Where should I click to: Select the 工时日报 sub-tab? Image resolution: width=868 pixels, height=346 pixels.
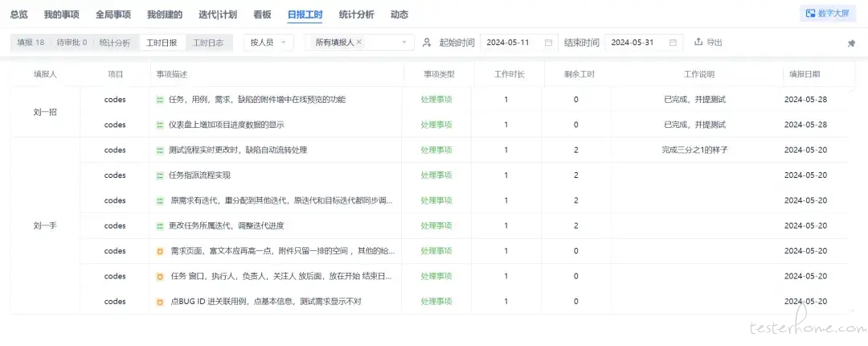[162, 42]
